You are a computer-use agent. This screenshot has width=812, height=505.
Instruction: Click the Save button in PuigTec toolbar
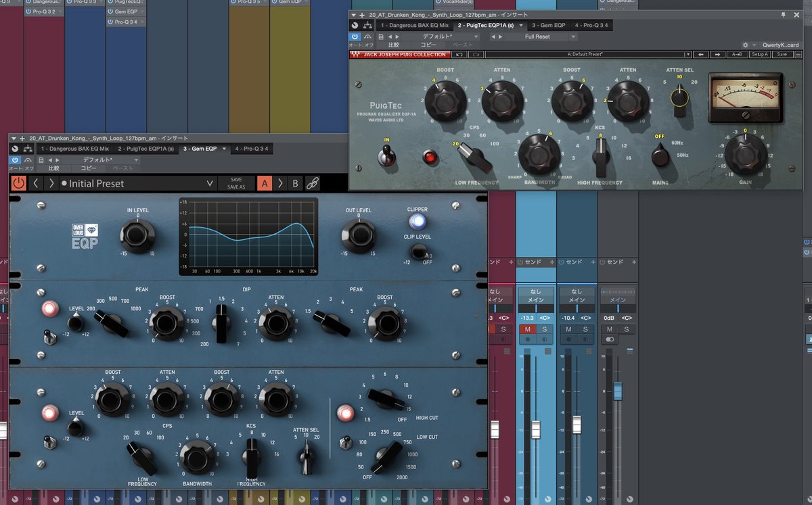(x=782, y=54)
